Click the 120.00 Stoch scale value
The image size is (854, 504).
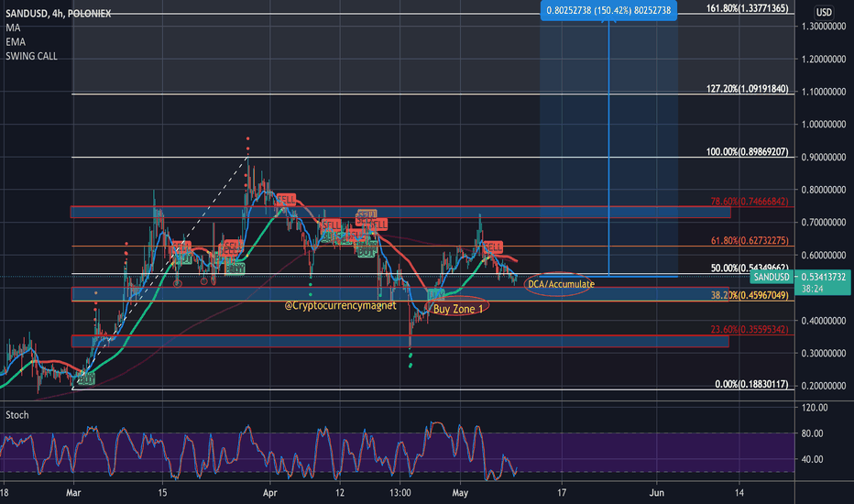(x=815, y=408)
